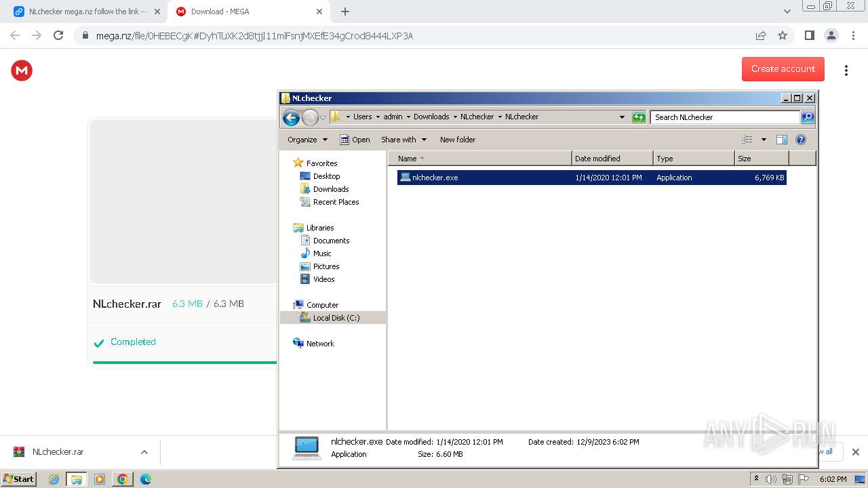Open the Chrome customize menu
868x488 pixels.
click(853, 35)
